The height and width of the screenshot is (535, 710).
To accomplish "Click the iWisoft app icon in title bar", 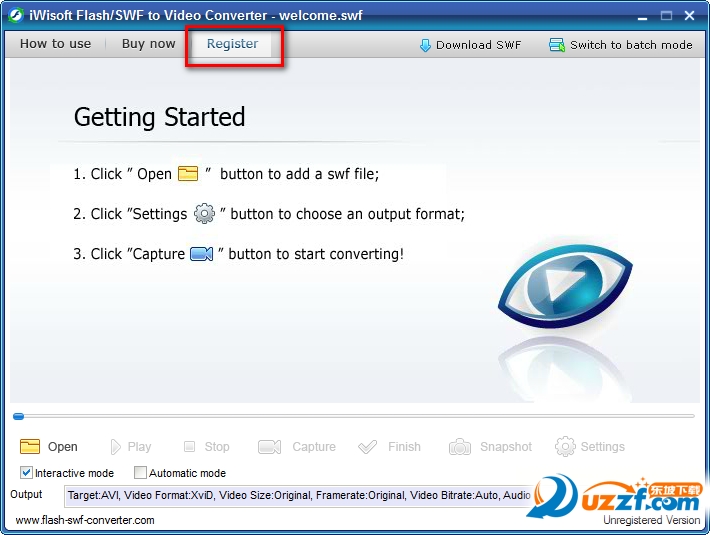I will click(16, 15).
